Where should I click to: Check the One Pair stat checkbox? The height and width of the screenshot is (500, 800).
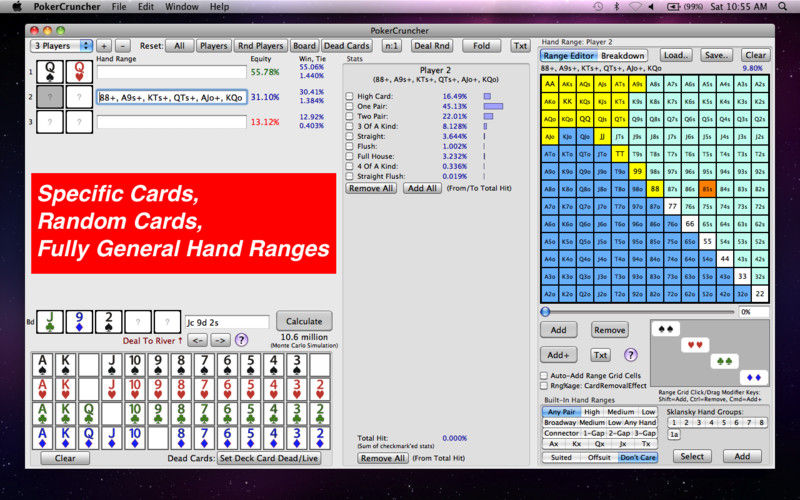tap(349, 106)
